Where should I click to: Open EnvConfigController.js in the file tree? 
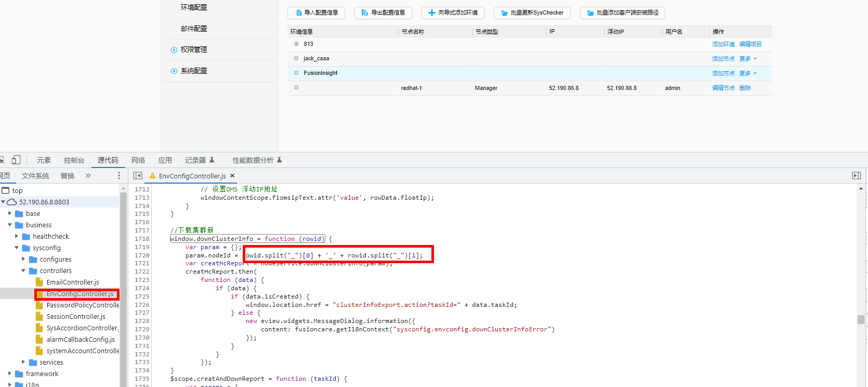click(x=80, y=294)
